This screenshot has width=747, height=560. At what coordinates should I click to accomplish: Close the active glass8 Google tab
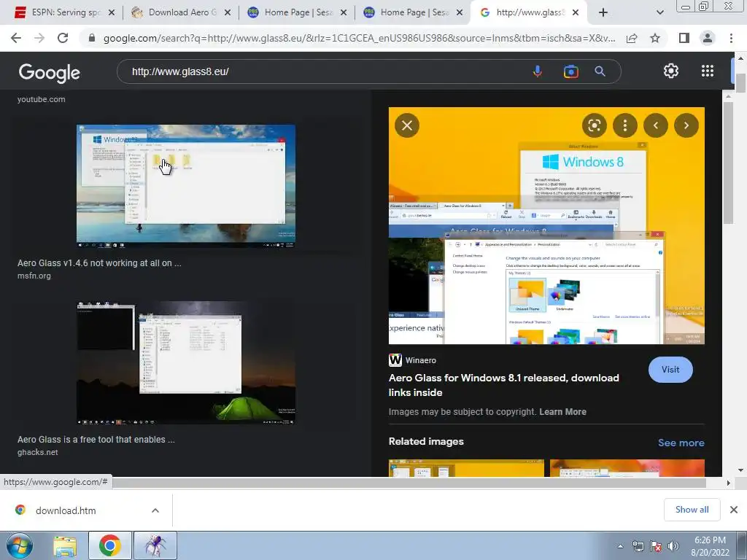[576, 12]
